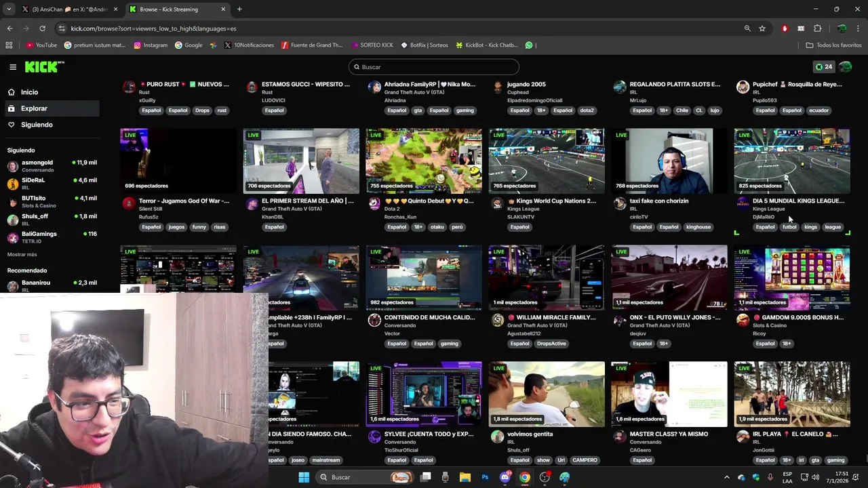Open the taxi fake con chorizin thumbnail
Image resolution: width=868 pixels, height=488 pixels.
tap(669, 161)
